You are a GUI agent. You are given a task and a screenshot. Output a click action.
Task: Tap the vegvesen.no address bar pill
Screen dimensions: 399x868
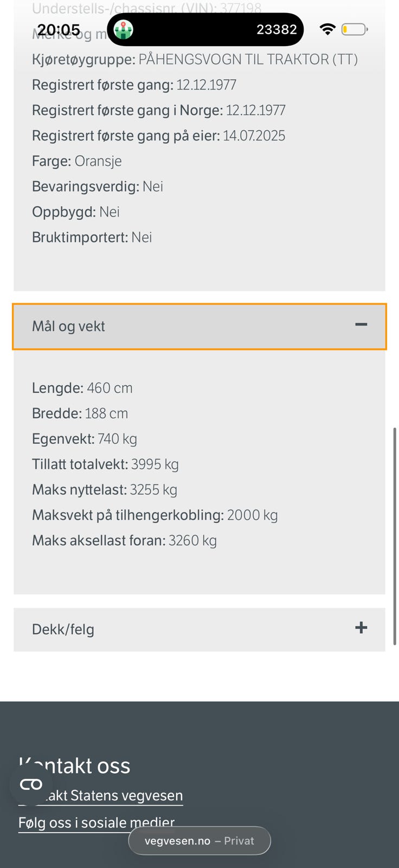pyautogui.click(x=200, y=841)
